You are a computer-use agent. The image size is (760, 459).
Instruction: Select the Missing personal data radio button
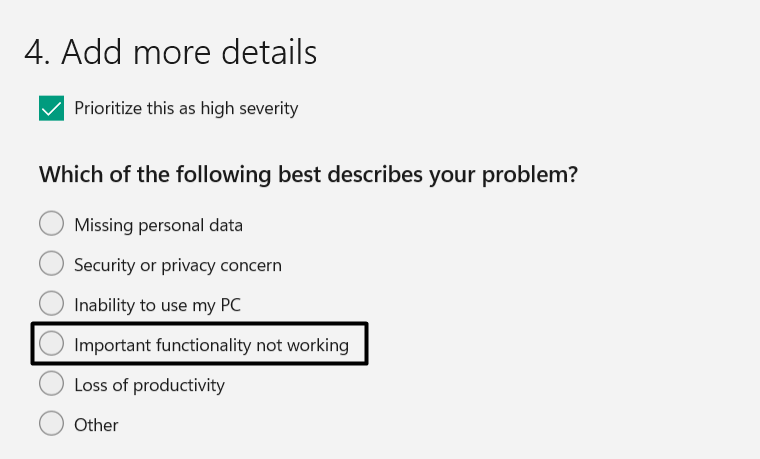[51, 224]
